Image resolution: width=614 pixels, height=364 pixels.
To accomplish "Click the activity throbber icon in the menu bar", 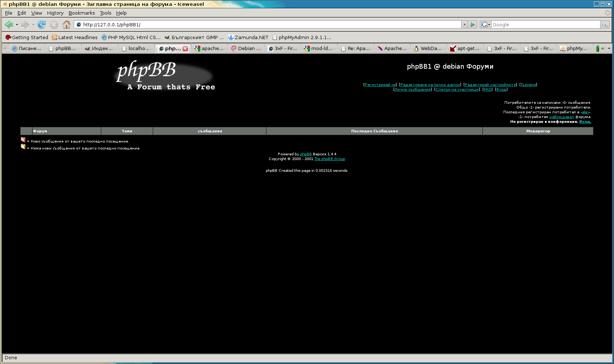I will click(607, 13).
